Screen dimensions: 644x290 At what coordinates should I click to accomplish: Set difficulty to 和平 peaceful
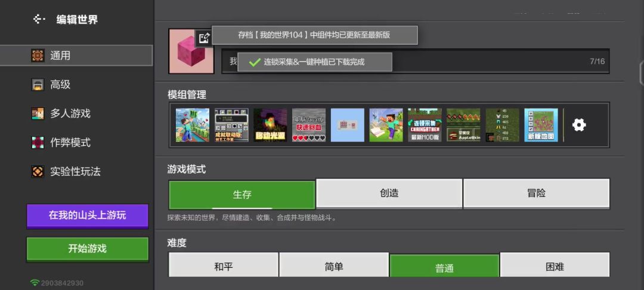224,266
